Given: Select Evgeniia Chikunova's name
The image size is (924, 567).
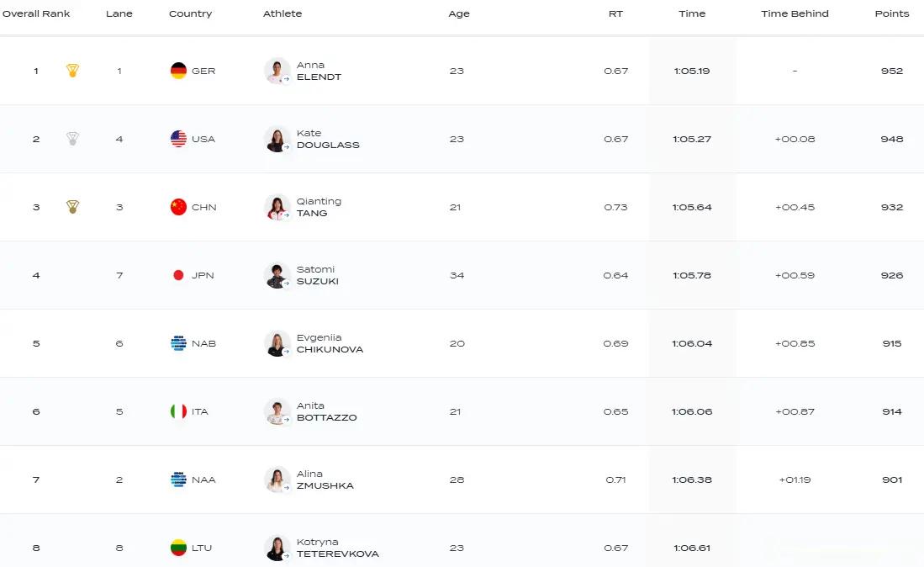Looking at the screenshot, I should 330,343.
